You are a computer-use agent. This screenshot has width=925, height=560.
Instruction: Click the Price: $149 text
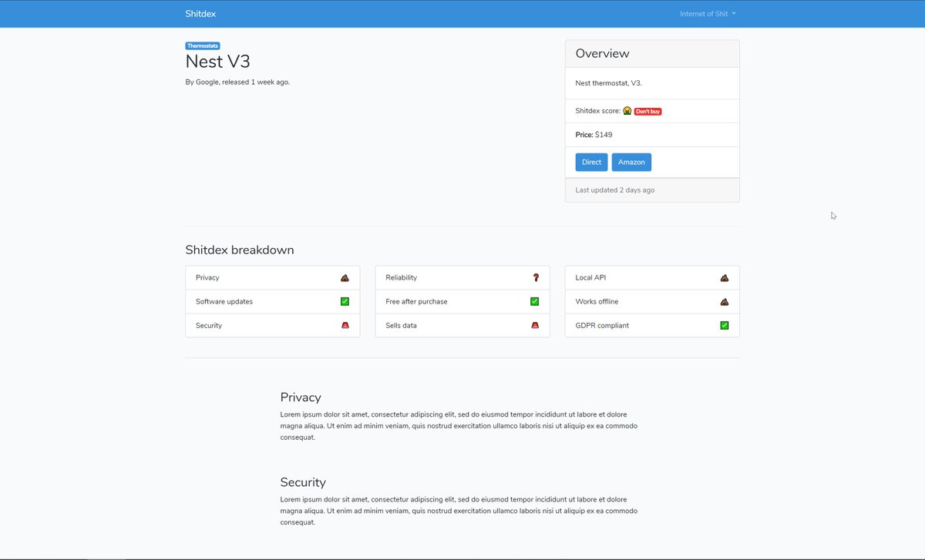click(594, 135)
